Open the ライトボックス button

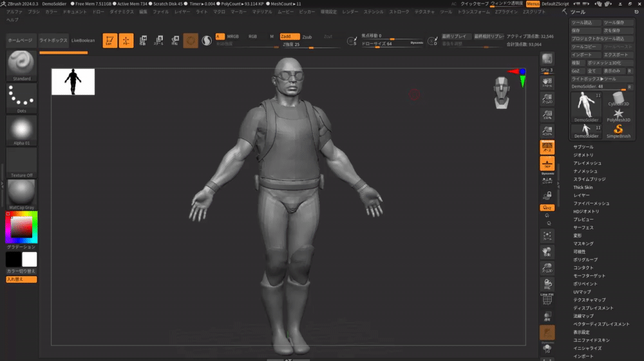(x=53, y=41)
